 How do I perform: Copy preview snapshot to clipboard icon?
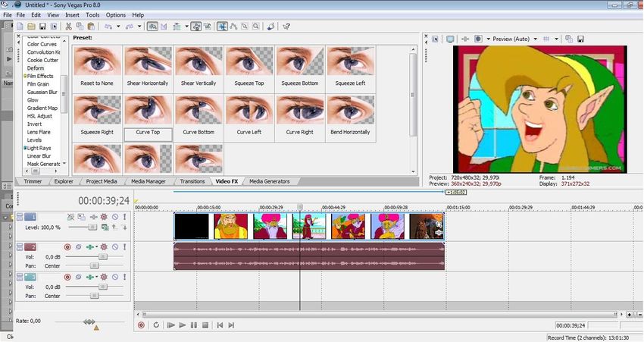(x=569, y=39)
